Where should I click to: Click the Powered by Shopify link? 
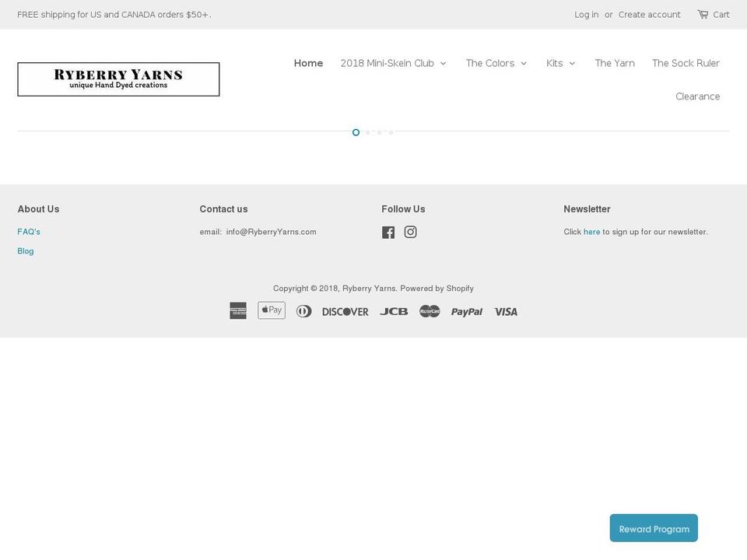[437, 288]
